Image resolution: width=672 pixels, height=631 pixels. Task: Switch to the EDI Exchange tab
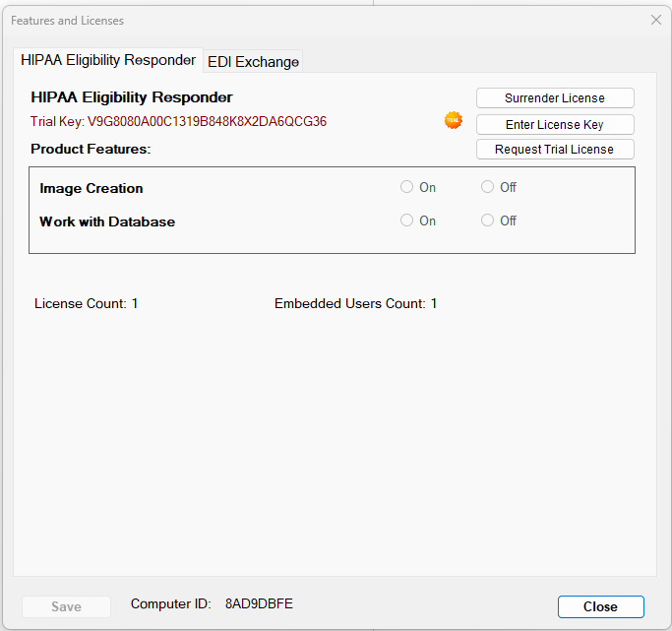253,62
